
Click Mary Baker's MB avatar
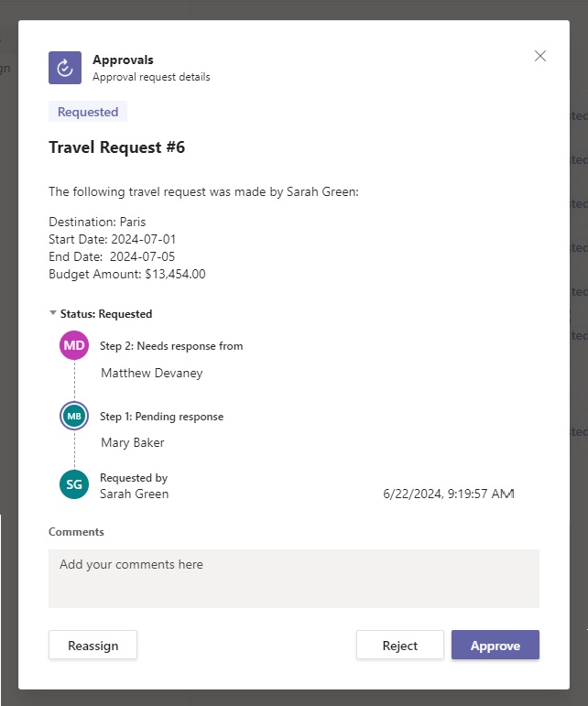(73, 416)
